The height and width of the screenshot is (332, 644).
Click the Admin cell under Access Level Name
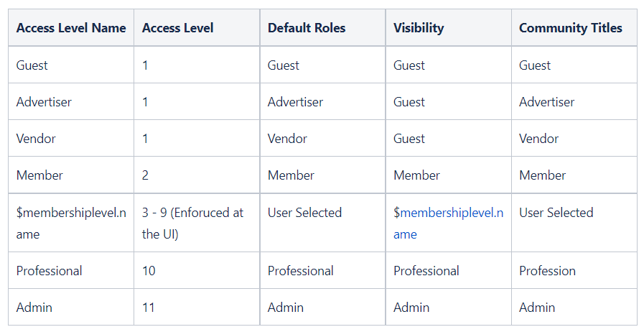34,308
